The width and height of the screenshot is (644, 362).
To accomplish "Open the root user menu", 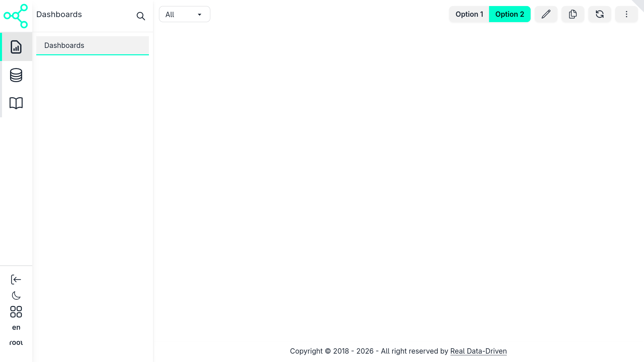I will point(16,343).
